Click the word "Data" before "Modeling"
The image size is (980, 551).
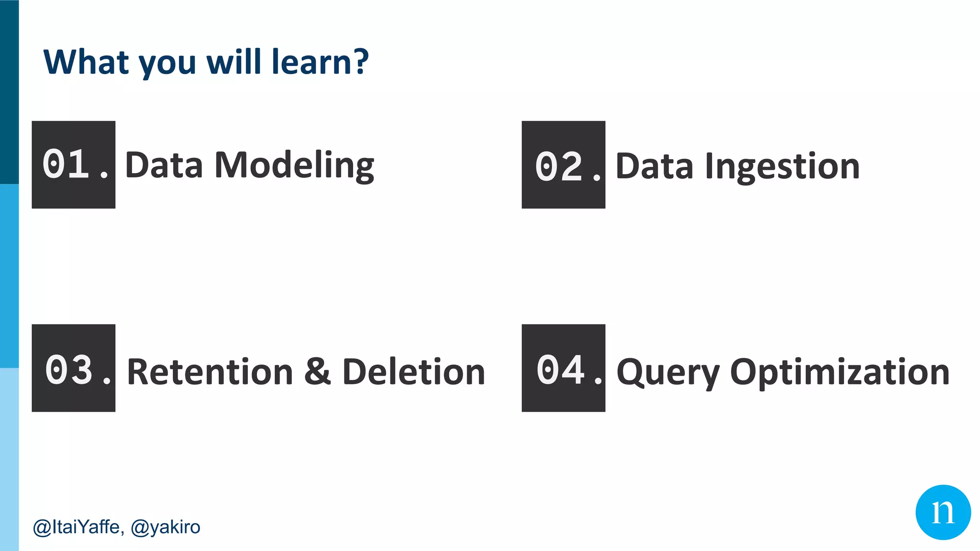164,165
